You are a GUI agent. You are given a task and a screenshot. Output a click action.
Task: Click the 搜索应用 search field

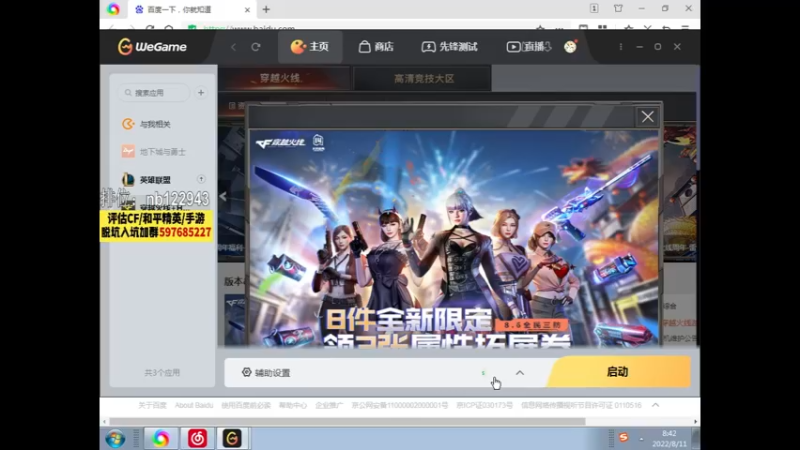coord(155,93)
